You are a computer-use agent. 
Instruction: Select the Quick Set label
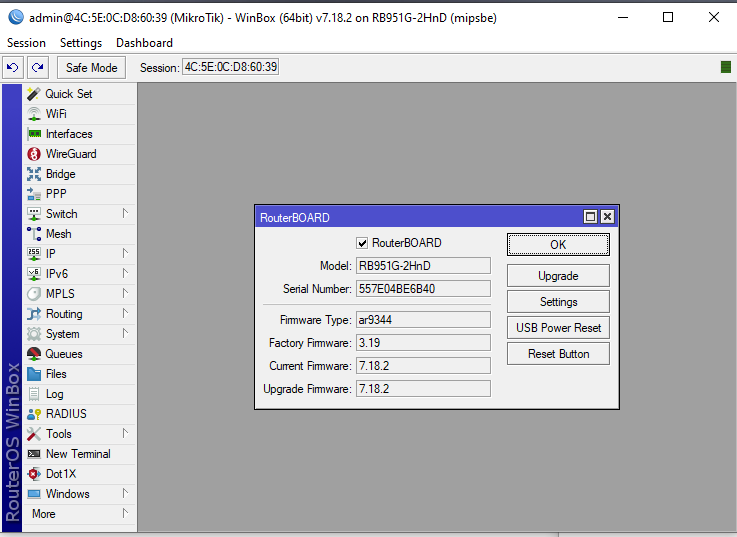pos(69,94)
